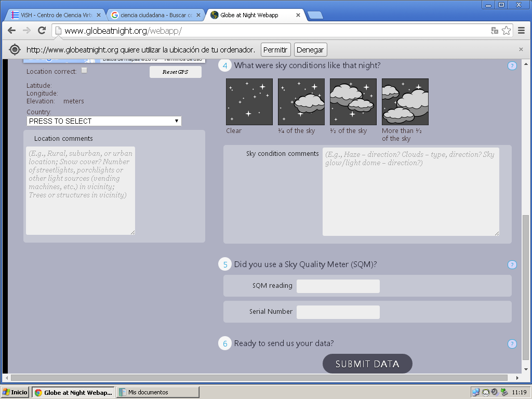This screenshot has height=399, width=532.
Task: Open help icon for Sky Quality Meter question
Action: [512, 265]
